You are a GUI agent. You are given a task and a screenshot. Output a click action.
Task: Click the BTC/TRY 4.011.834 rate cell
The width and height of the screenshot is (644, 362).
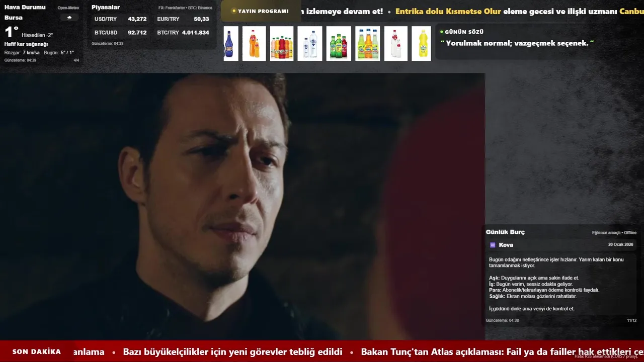tap(183, 33)
